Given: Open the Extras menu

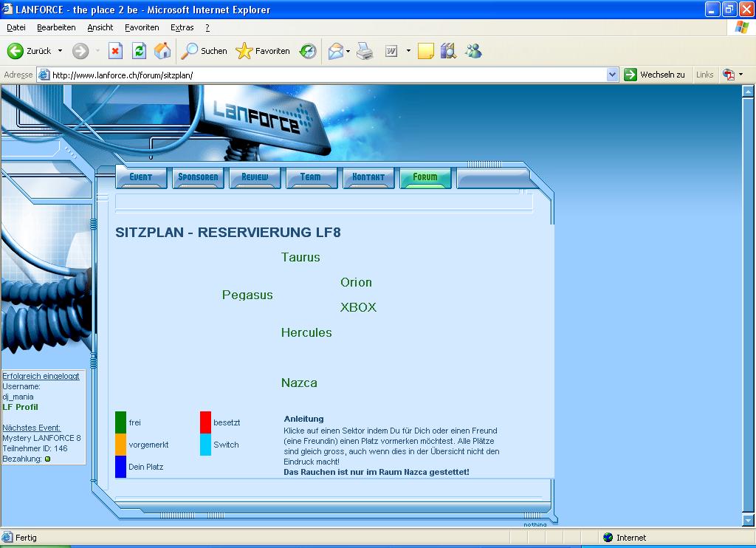Looking at the screenshot, I should pos(182,27).
